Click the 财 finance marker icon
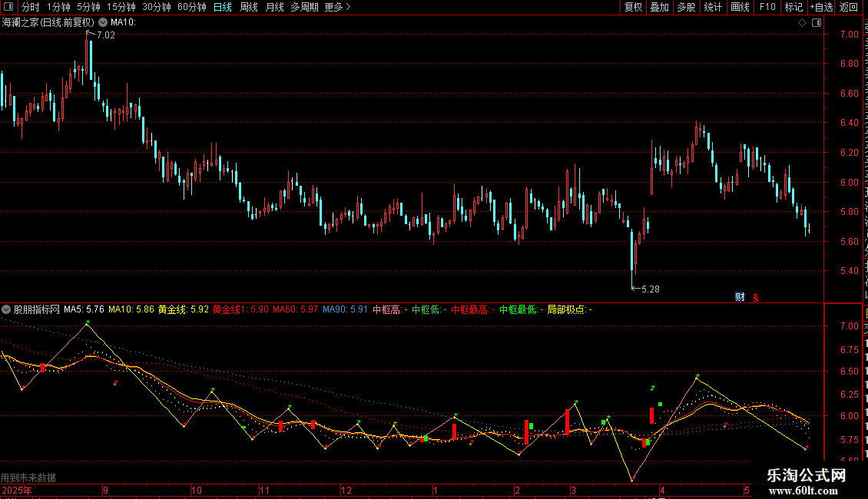868x499 pixels. pos(740,297)
